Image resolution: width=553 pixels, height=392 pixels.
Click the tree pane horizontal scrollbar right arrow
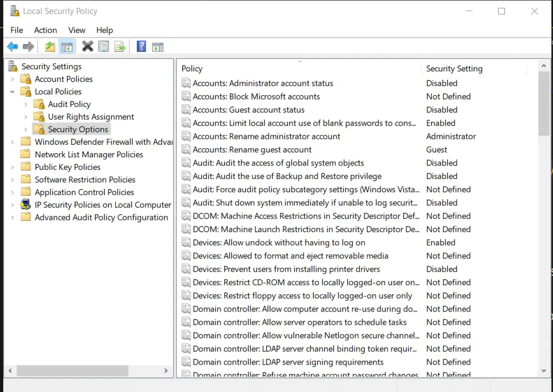pos(166,371)
